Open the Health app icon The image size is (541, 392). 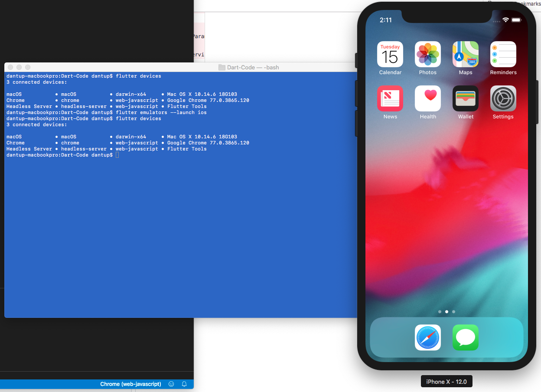click(428, 98)
